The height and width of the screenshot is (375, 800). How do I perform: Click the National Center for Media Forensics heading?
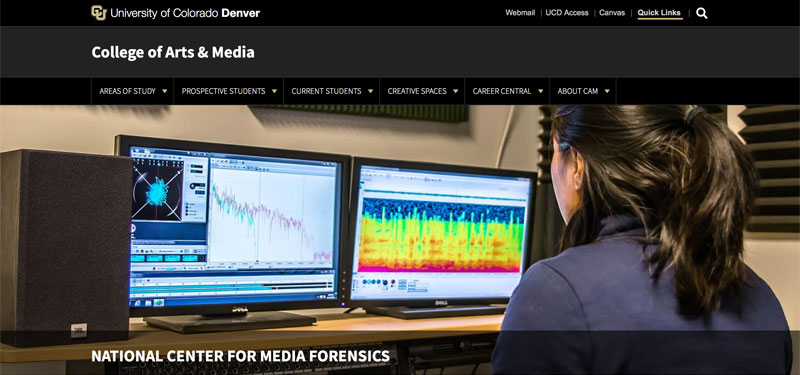coord(240,356)
